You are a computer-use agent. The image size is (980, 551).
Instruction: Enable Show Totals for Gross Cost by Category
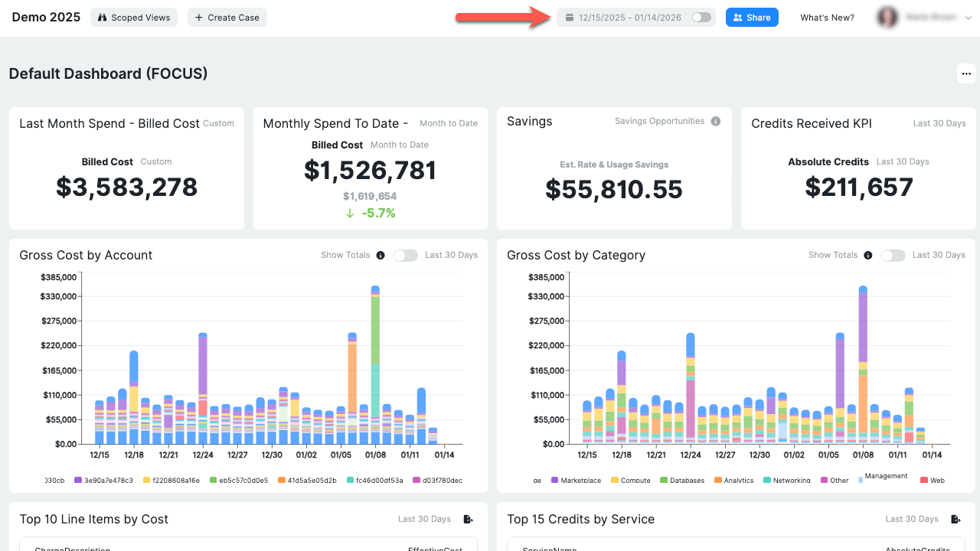[893, 256]
